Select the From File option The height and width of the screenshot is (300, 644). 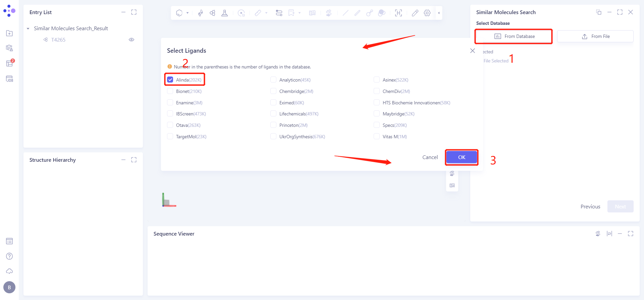click(x=595, y=36)
